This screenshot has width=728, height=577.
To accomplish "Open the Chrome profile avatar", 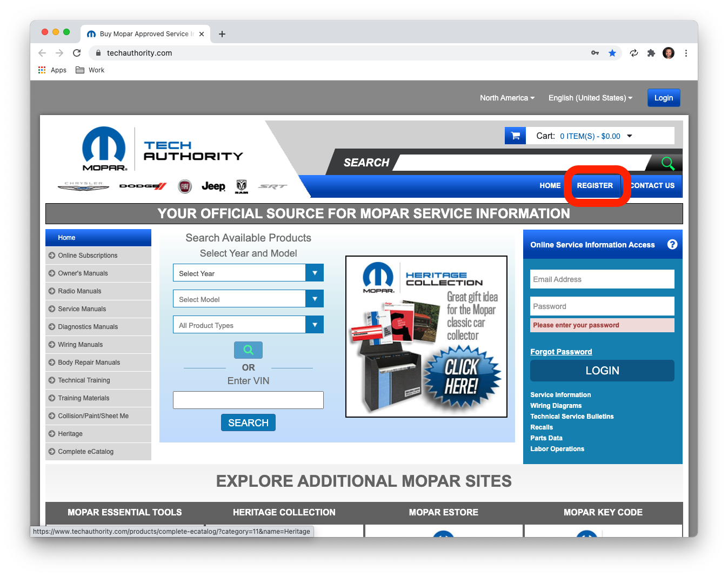I will [669, 53].
